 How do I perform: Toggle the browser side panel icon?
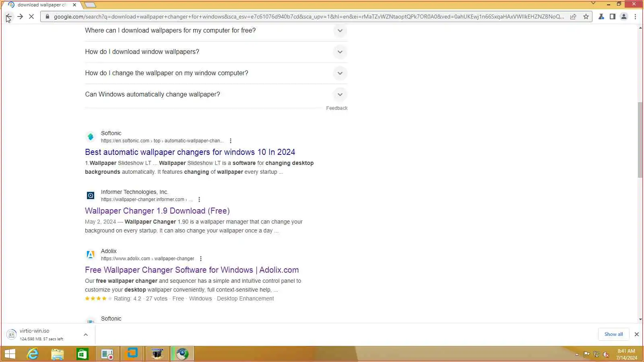point(612,16)
